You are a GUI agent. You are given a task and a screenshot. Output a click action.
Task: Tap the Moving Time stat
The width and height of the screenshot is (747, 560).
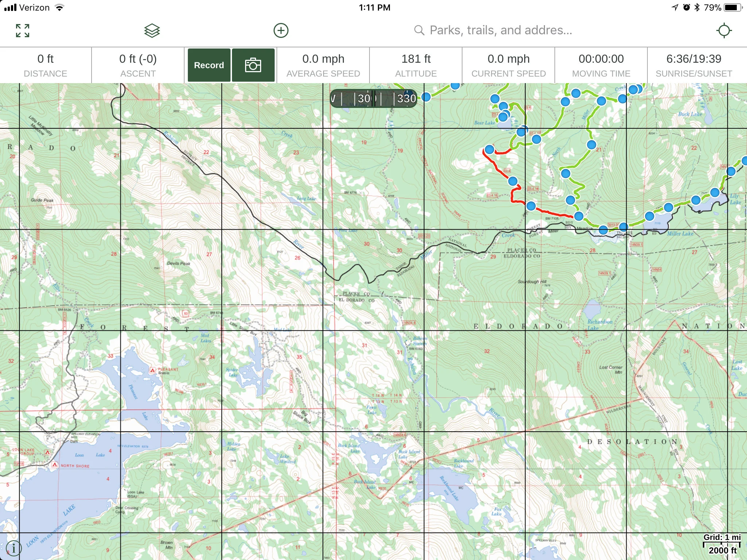[601, 65]
